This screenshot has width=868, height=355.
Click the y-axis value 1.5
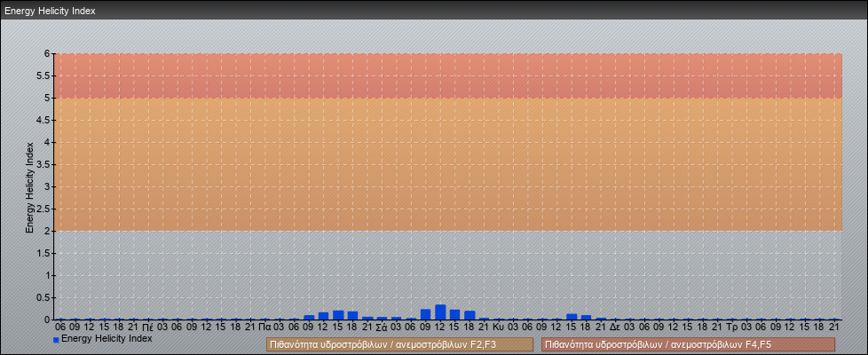coord(43,253)
